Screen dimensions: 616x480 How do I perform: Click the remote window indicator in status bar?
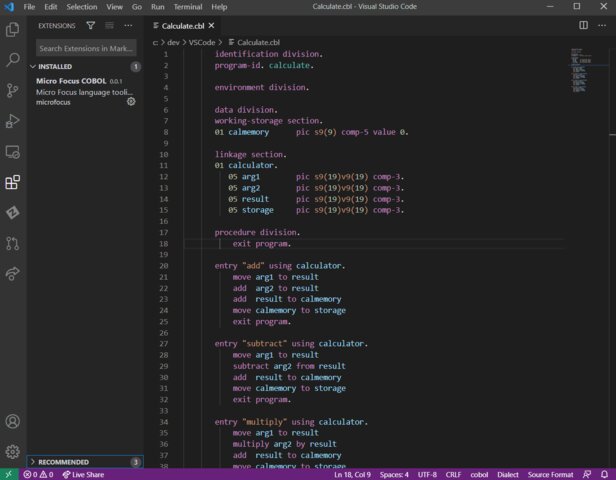[x=9, y=475]
